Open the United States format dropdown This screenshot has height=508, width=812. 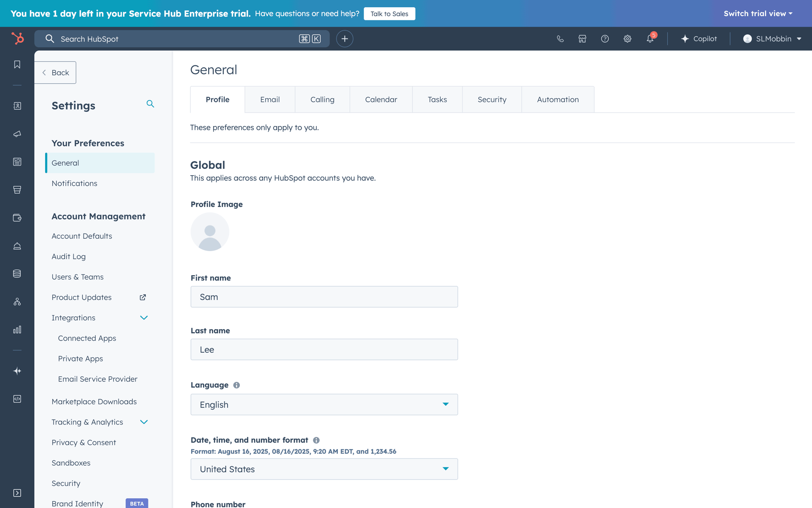324,469
